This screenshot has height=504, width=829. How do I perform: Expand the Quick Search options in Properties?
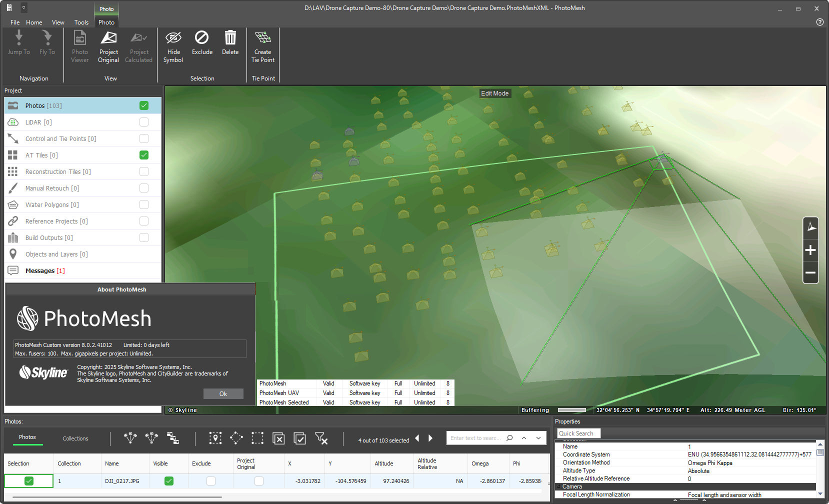pyautogui.click(x=602, y=433)
